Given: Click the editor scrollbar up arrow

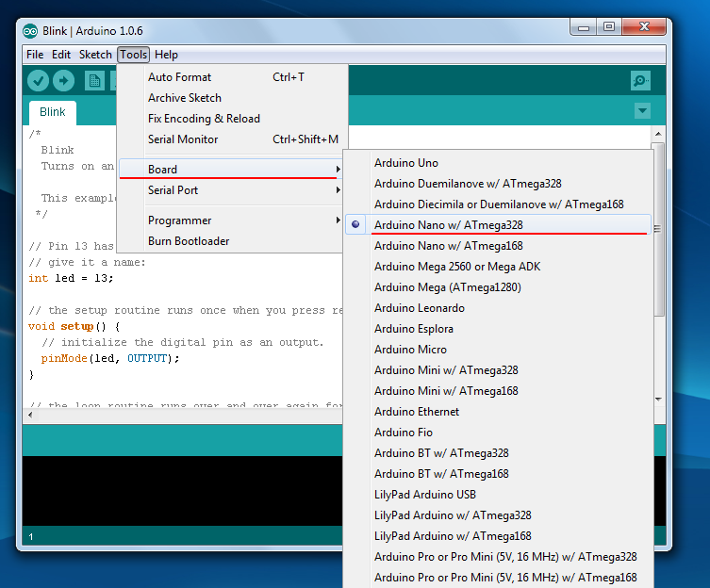Looking at the screenshot, I should [x=659, y=134].
